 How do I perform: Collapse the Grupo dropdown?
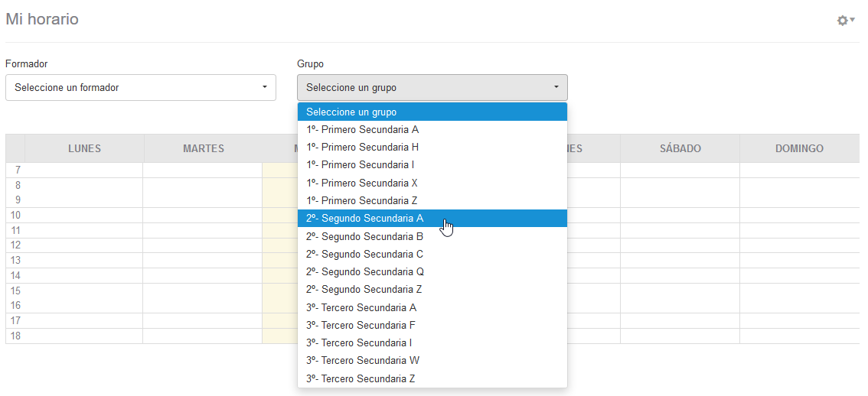(x=432, y=87)
